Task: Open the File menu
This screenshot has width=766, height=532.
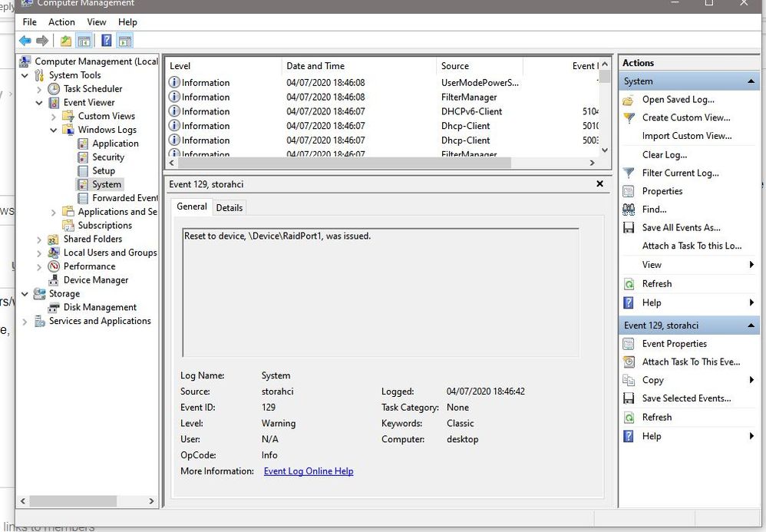Action: (x=29, y=22)
